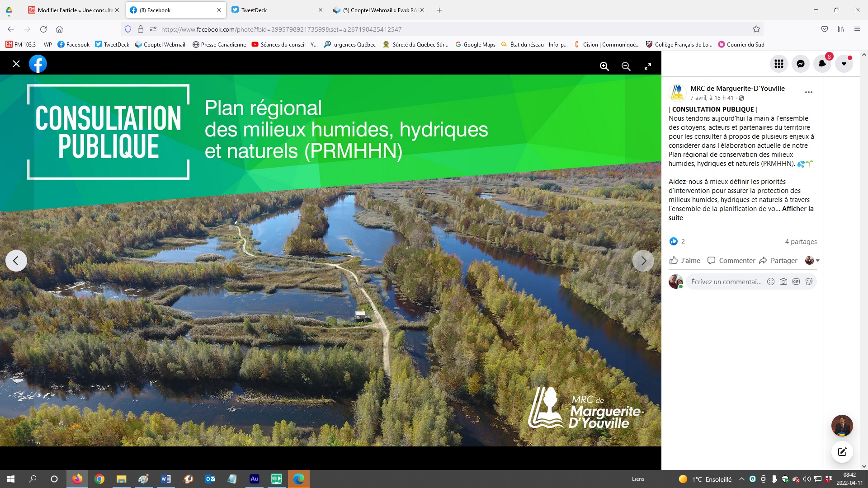Expand the account dropdown arrow

click(844, 64)
